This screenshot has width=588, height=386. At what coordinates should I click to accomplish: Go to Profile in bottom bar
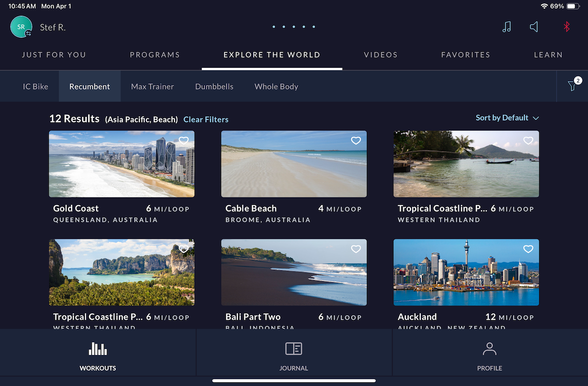click(x=489, y=356)
